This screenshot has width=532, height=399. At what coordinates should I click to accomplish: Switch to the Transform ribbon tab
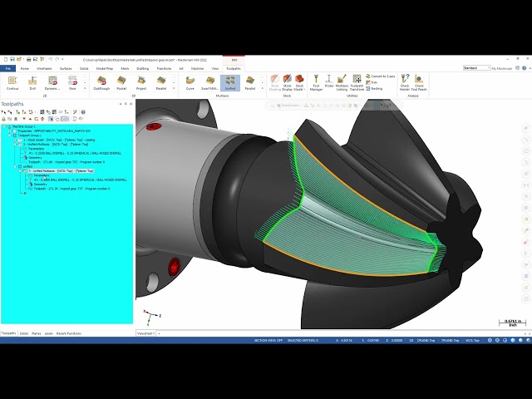(x=164, y=68)
